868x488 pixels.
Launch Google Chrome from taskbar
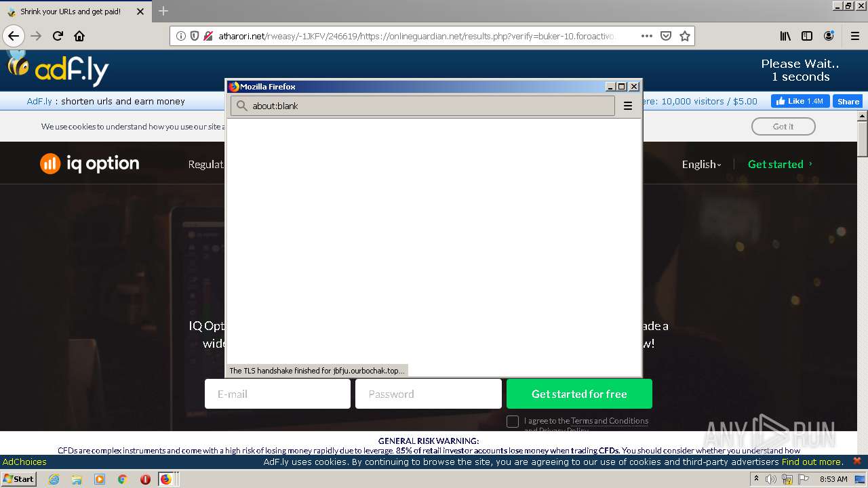click(x=122, y=479)
